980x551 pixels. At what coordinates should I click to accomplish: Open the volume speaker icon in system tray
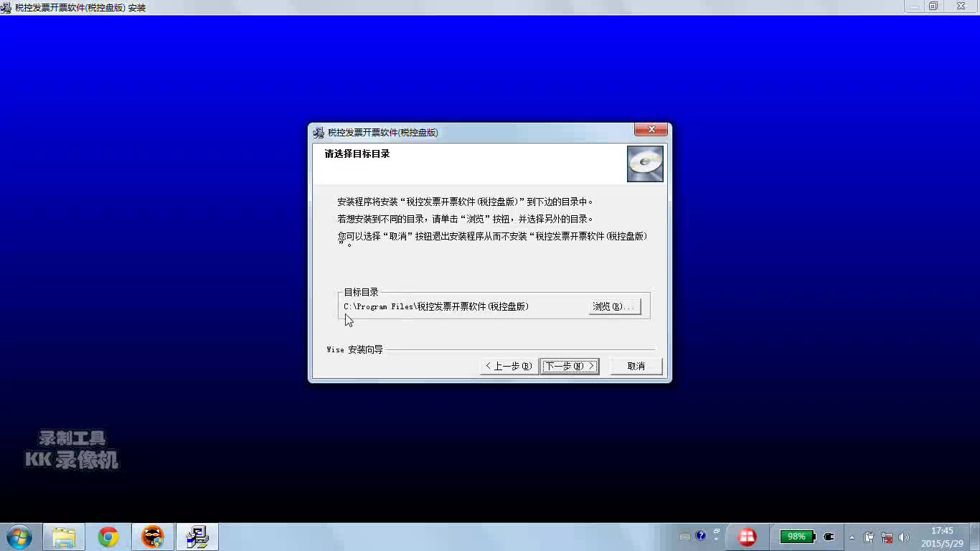pos(903,536)
